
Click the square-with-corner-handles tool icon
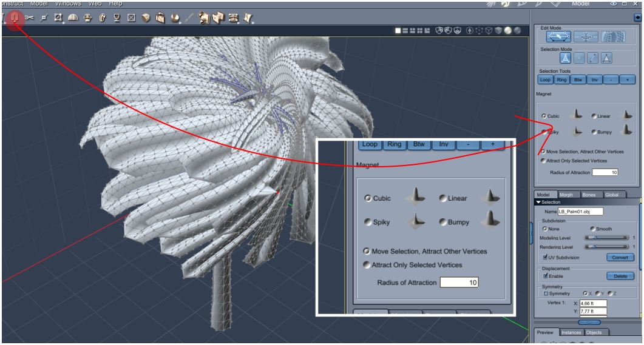pos(58,17)
